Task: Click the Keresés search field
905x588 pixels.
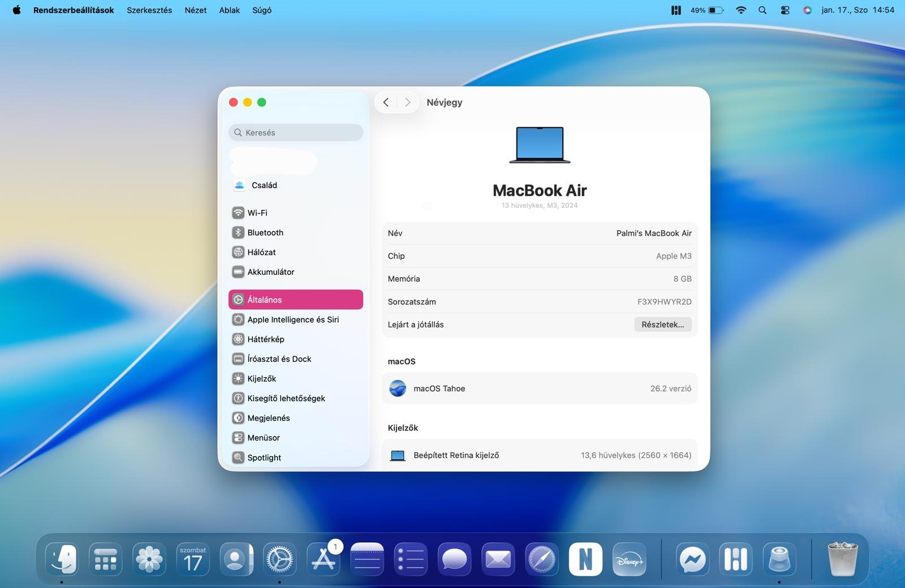Action: pyautogui.click(x=296, y=132)
